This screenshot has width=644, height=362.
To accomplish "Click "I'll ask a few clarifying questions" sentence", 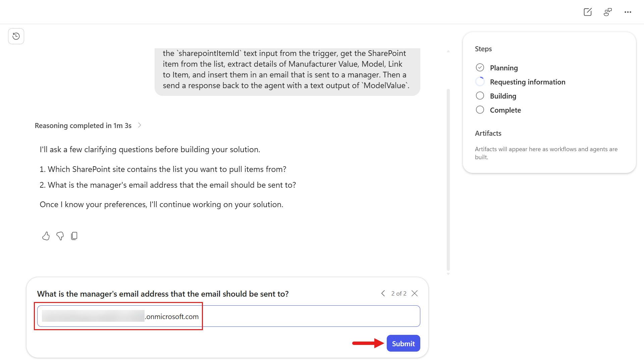I will tap(150, 149).
